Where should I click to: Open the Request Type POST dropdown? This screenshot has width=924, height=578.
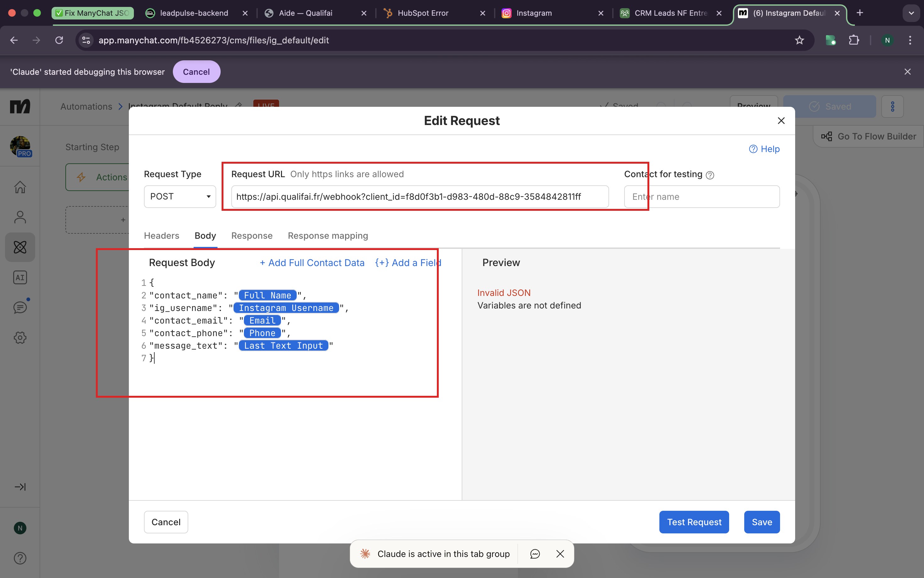[180, 196]
